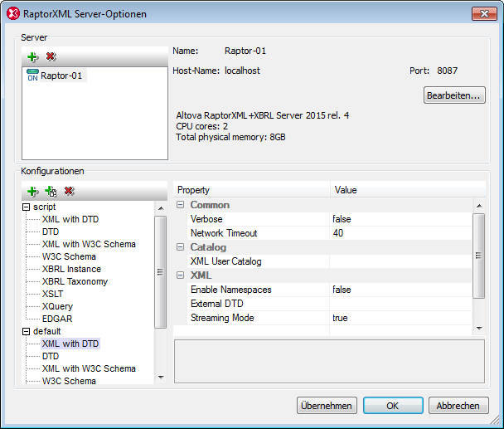Collapse the Catalog property group
This screenshot has height=429, width=504.
click(x=180, y=247)
